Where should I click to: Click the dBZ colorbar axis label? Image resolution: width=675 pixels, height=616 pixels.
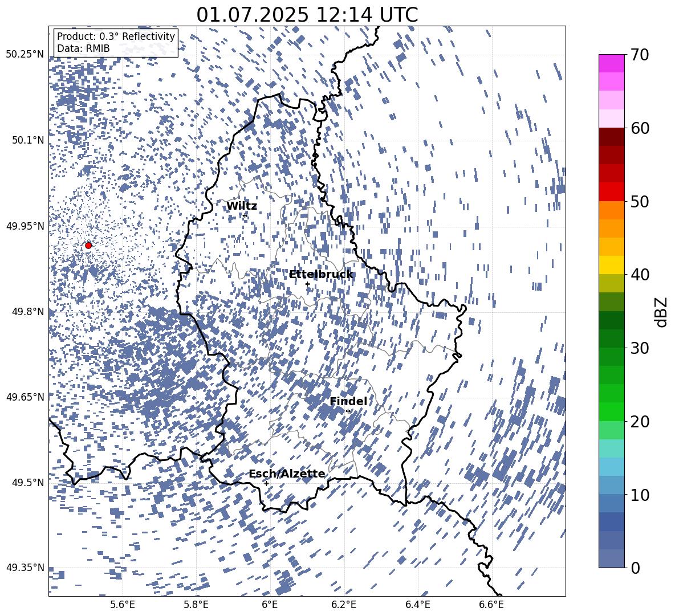point(661,312)
